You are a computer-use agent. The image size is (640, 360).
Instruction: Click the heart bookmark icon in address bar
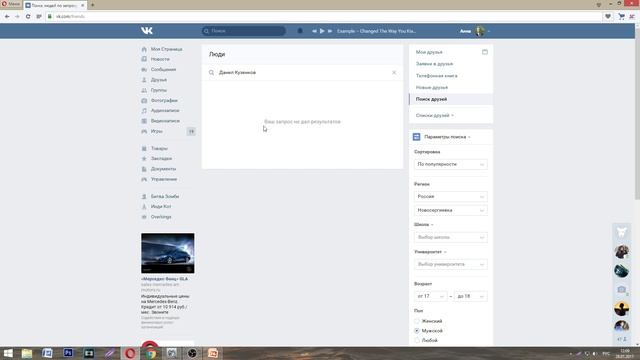coord(608,16)
